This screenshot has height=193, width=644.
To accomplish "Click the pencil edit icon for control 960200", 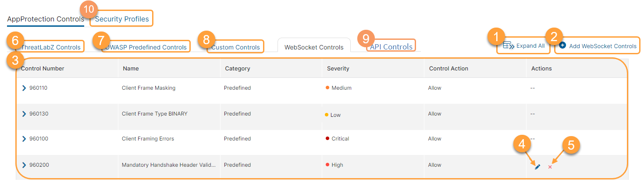I will click(537, 167).
